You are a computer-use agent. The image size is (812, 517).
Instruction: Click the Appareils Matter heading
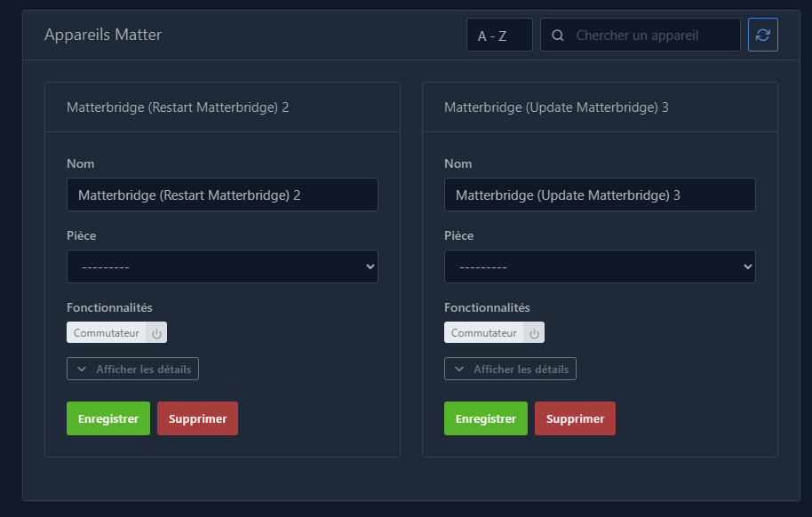point(103,35)
